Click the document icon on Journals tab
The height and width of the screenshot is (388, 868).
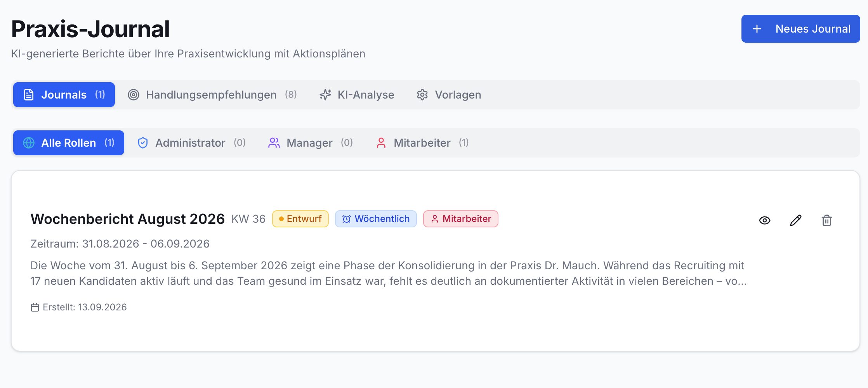29,95
